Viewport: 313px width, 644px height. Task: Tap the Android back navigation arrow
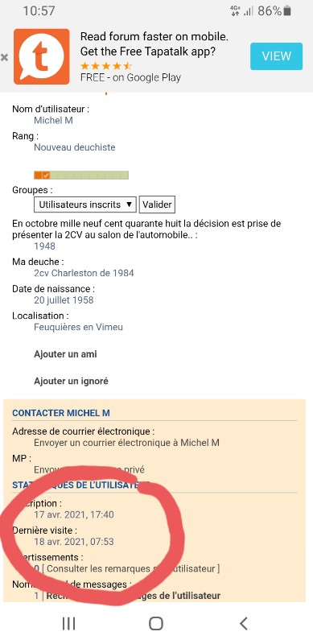pos(244,623)
